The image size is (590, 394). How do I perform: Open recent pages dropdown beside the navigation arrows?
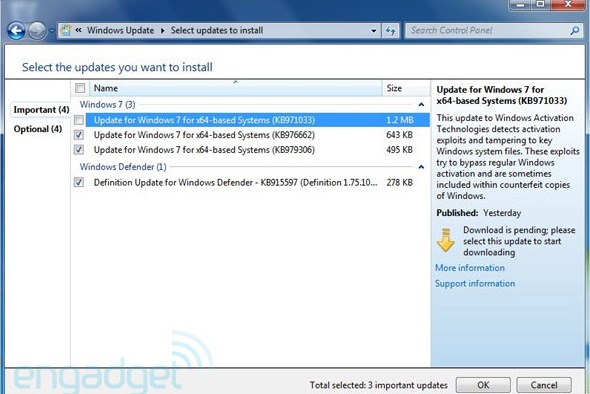[52, 31]
